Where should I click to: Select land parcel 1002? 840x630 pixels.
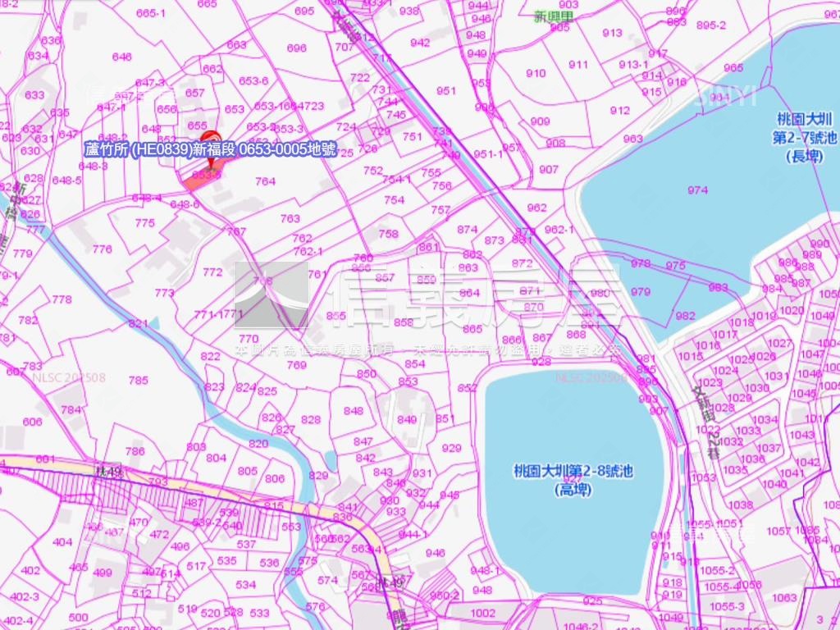point(483,613)
